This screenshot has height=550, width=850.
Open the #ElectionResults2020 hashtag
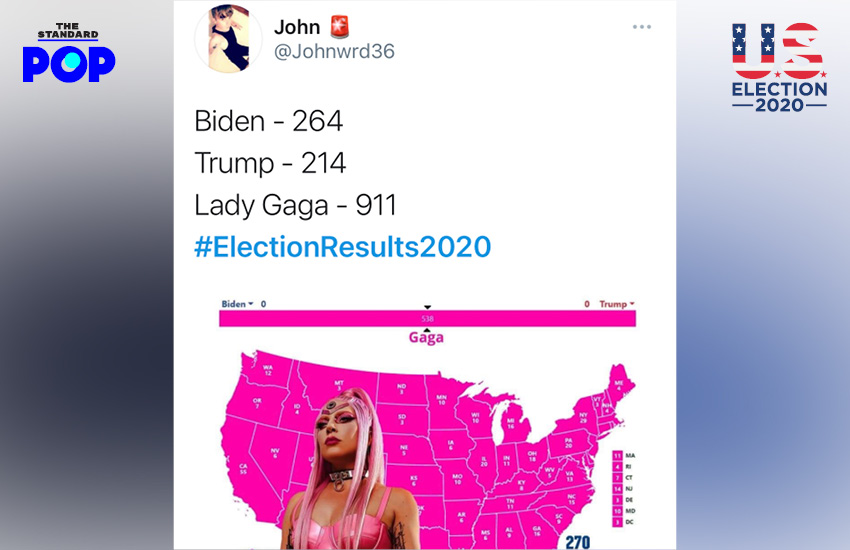pos(342,246)
